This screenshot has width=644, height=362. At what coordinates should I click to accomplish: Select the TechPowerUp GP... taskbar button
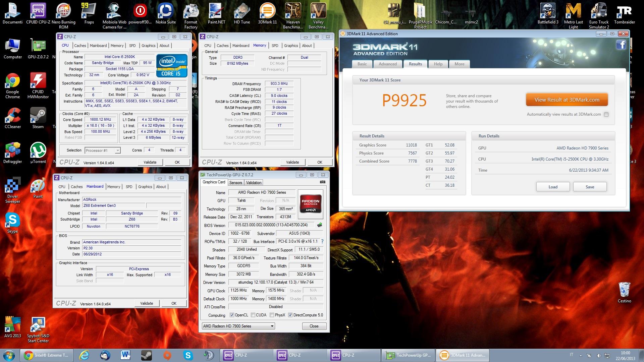[x=408, y=355]
